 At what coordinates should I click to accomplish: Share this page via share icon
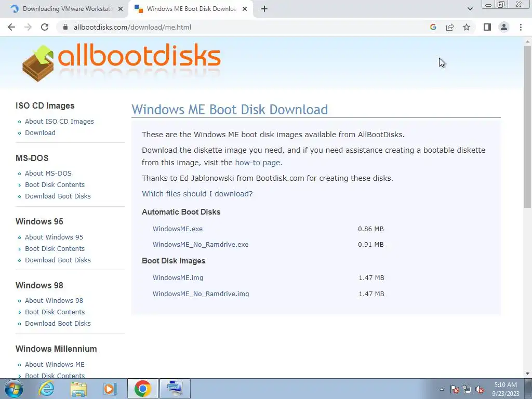tap(450, 27)
